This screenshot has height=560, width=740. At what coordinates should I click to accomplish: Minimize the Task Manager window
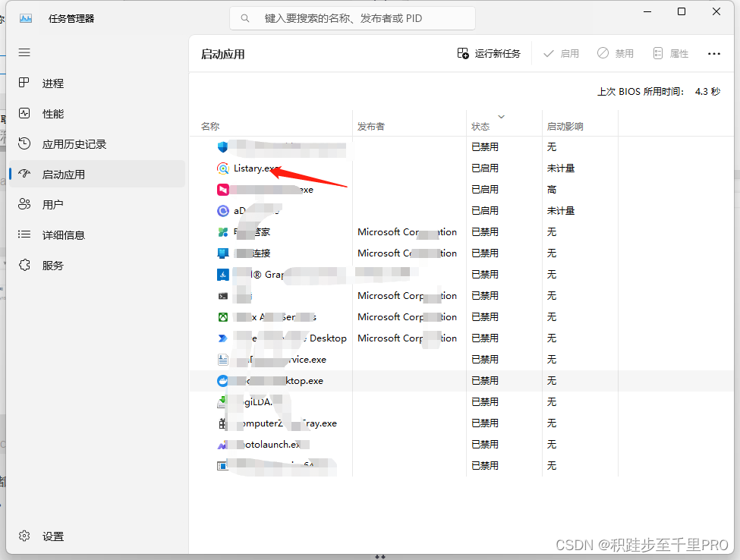647,12
